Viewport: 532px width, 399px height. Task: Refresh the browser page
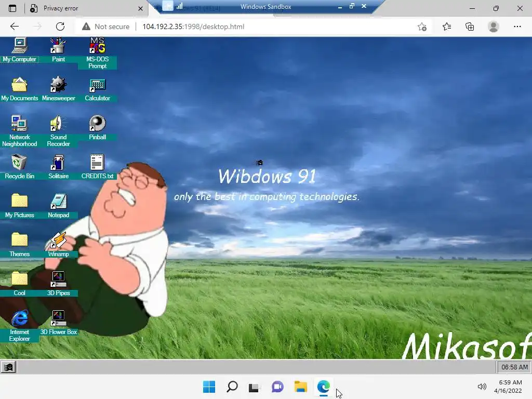[60, 26]
